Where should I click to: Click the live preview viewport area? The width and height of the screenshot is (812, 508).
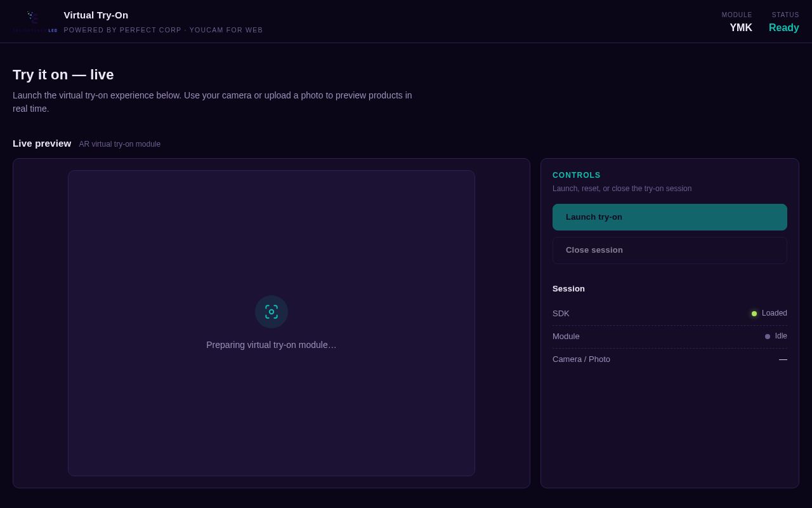272,323
